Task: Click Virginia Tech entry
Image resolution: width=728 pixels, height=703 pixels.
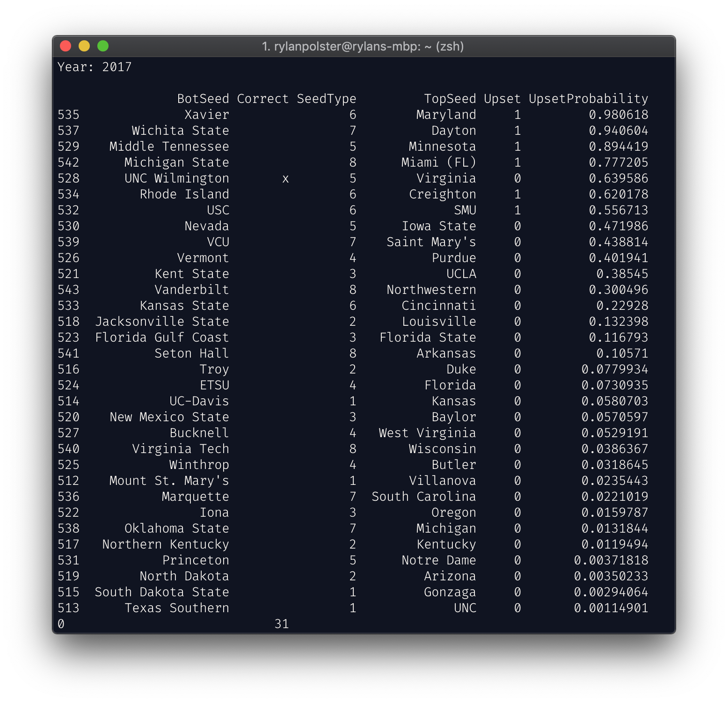Action: (181, 449)
